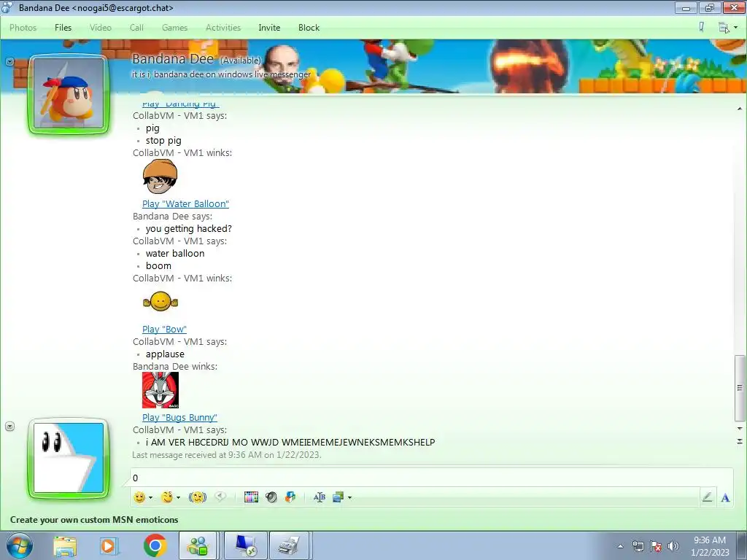This screenshot has height=560, width=747.
Task: Open the colorful activities grid icon
Action: [x=251, y=497]
